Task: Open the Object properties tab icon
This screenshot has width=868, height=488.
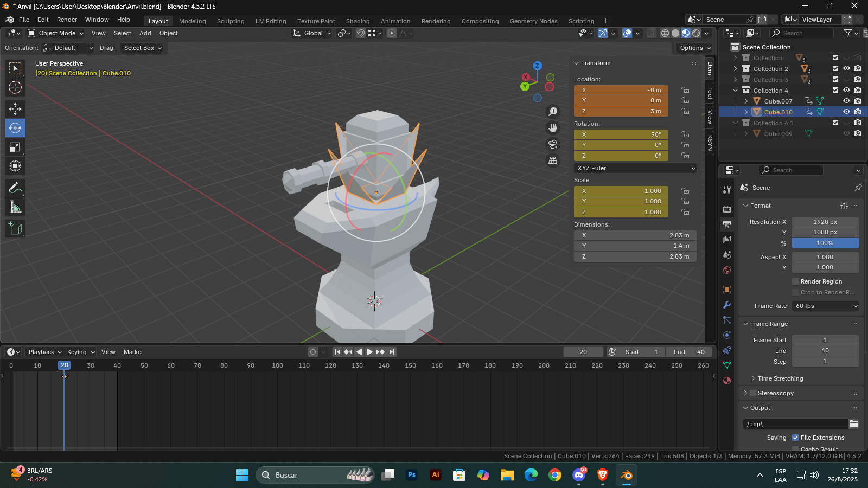Action: 727,290
